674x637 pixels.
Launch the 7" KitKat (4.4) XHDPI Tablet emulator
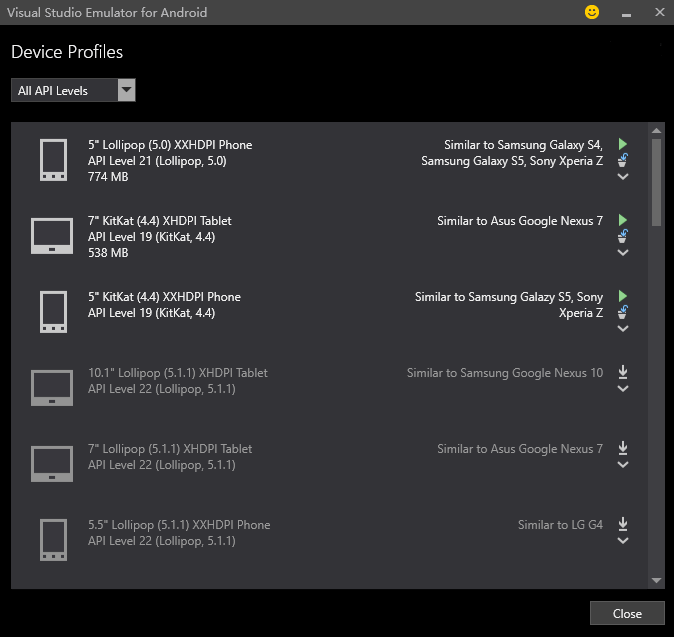[622, 220]
